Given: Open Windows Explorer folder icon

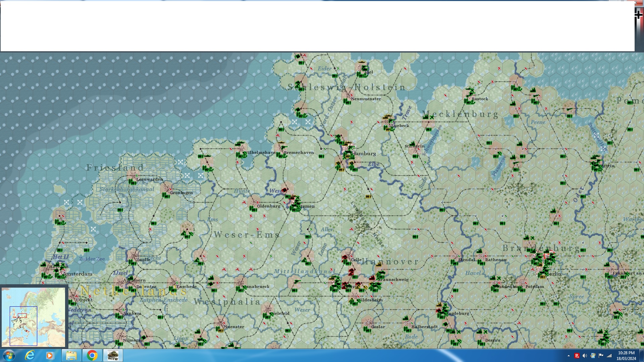Looking at the screenshot, I should (71, 355).
